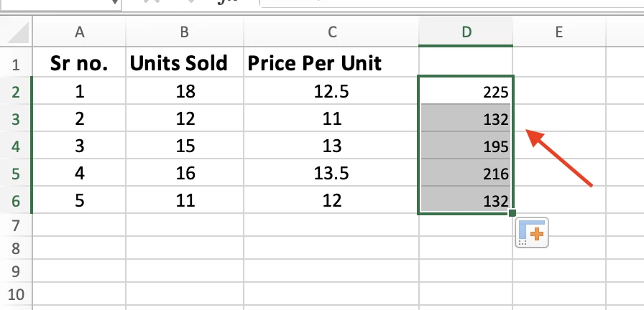Click cell C4 with value 13
Image resolution: width=644 pixels, height=310 pixels.
click(x=331, y=146)
